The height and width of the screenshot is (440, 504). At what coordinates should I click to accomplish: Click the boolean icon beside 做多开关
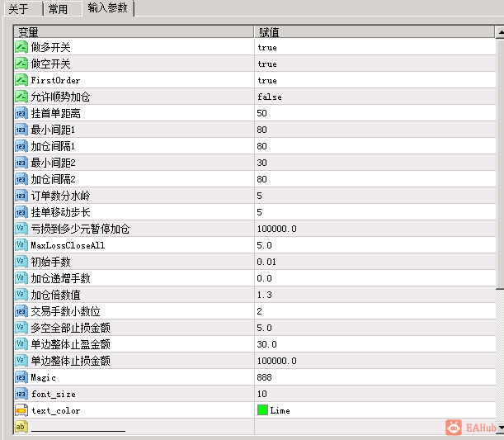point(21,47)
